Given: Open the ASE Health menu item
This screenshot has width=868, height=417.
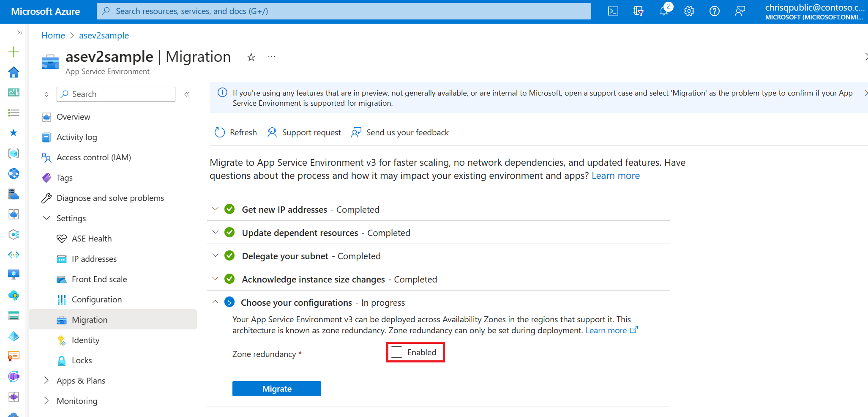Looking at the screenshot, I should coord(91,239).
